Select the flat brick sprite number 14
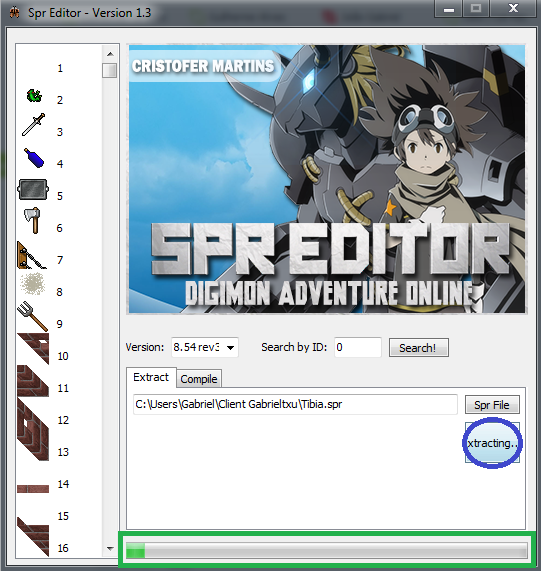Viewport: 541px width, 571px height. pyautogui.click(x=33, y=488)
